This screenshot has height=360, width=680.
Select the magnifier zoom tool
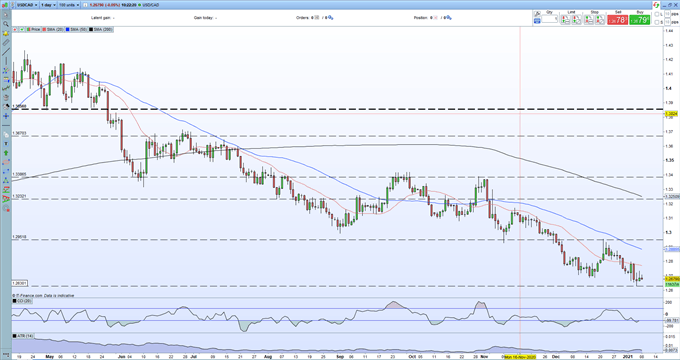pos(6,24)
